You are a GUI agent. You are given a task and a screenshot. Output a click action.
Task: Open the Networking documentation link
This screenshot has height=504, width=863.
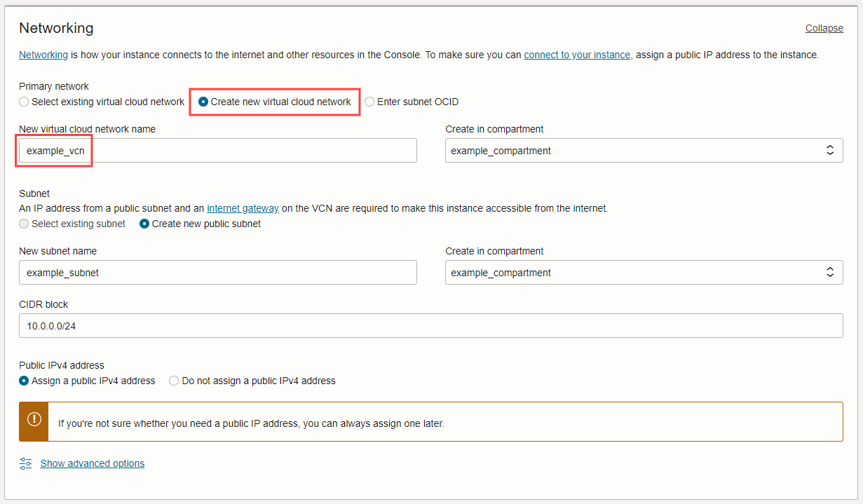[43, 55]
